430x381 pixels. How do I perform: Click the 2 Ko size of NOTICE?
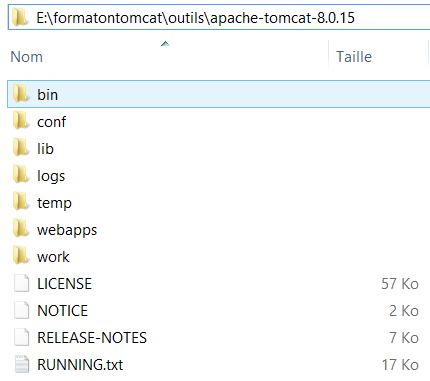tap(404, 311)
